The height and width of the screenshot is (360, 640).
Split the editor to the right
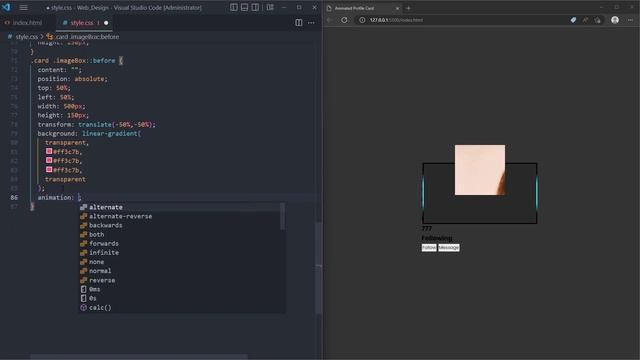coord(299,23)
